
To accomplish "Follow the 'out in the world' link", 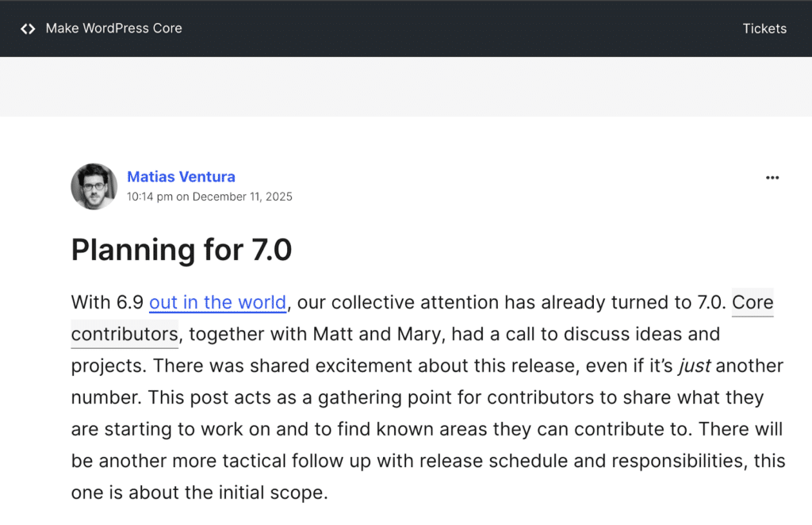I will pos(217,302).
